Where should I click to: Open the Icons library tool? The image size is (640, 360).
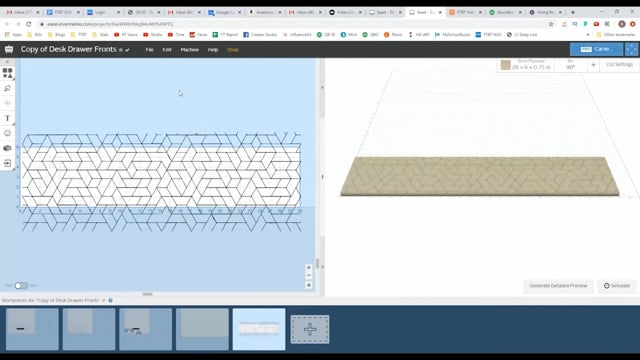coord(7,133)
